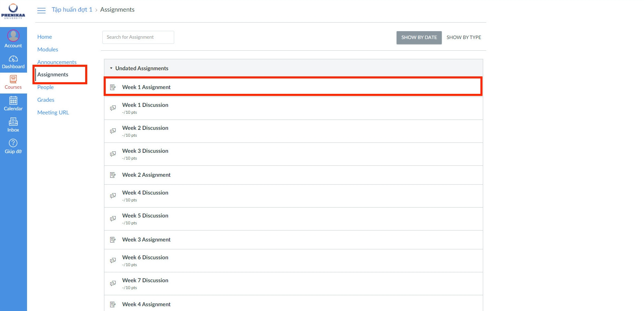
Task: Switch to Show By Type view
Action: click(464, 37)
